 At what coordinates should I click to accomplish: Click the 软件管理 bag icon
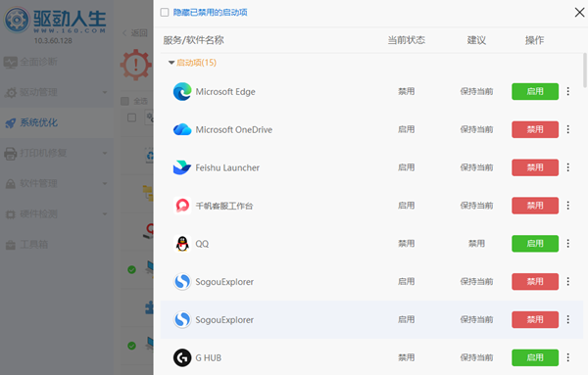(11, 183)
